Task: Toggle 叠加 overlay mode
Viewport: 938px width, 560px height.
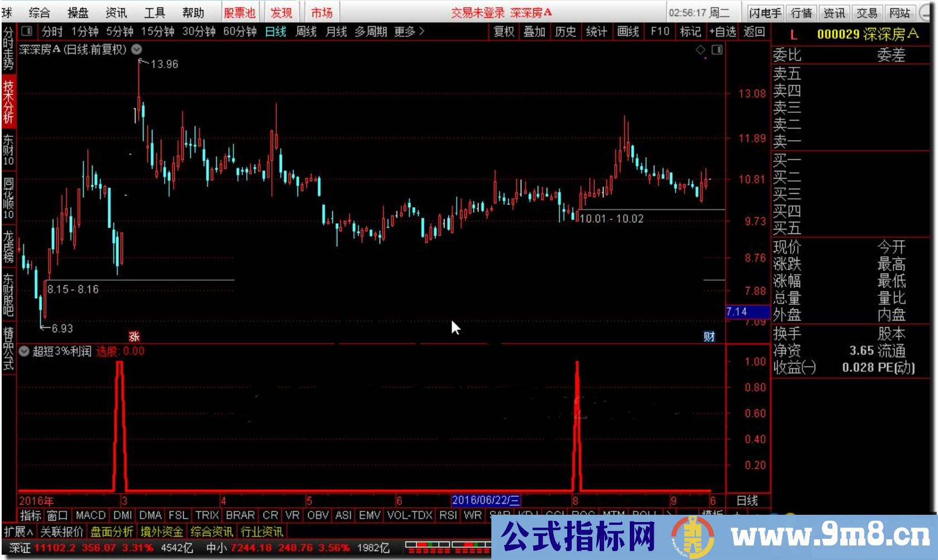Action: click(535, 32)
